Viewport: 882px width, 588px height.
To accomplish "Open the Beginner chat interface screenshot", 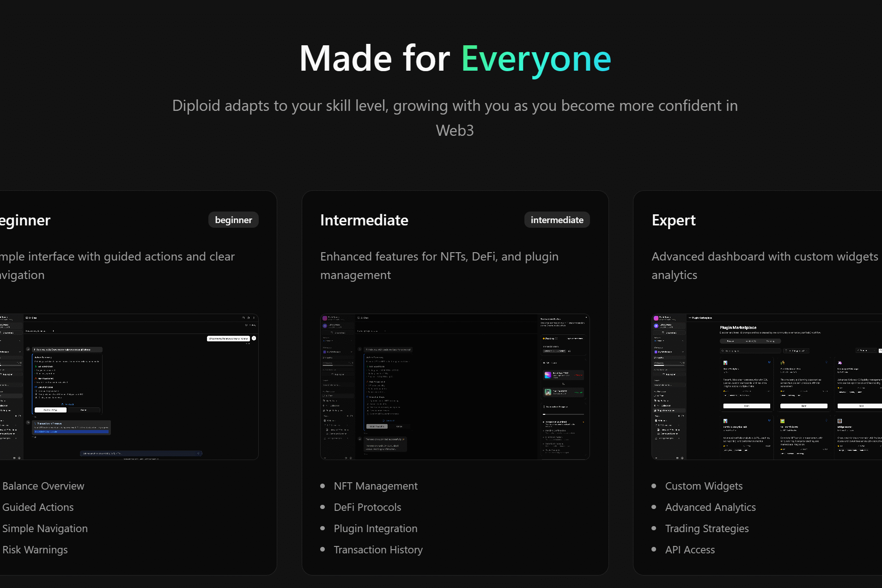I will (x=129, y=387).
